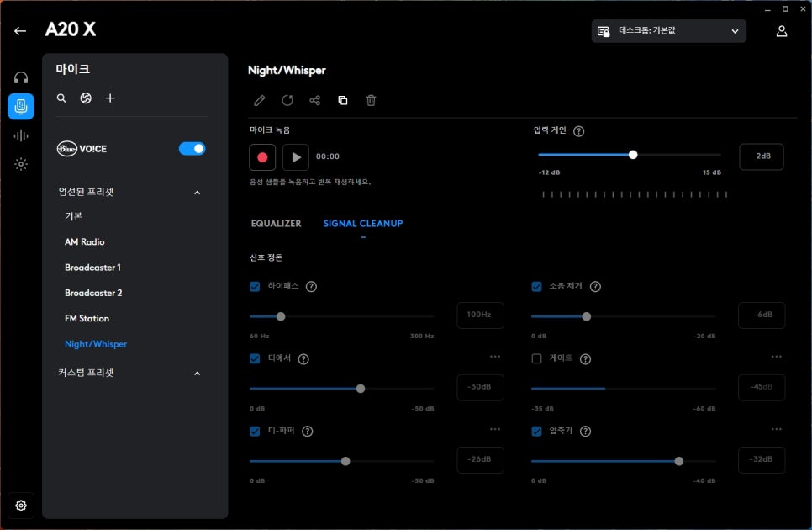The height and width of the screenshot is (530, 812).
Task: Collapse the 엄선된 프리셋 section
Action: 198,193
